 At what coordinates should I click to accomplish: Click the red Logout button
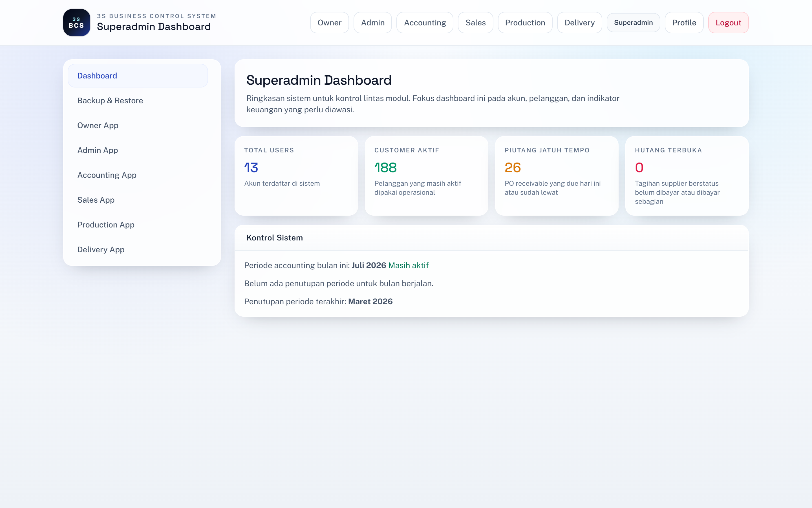[728, 23]
